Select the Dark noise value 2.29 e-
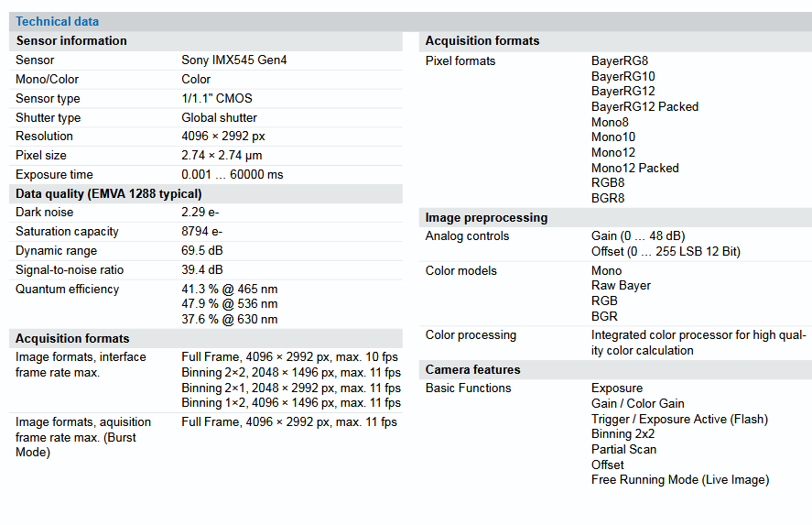 [200, 213]
